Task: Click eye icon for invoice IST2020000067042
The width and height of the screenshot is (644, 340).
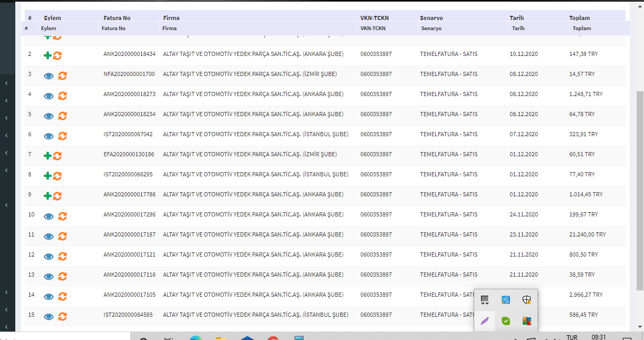Action: point(49,136)
